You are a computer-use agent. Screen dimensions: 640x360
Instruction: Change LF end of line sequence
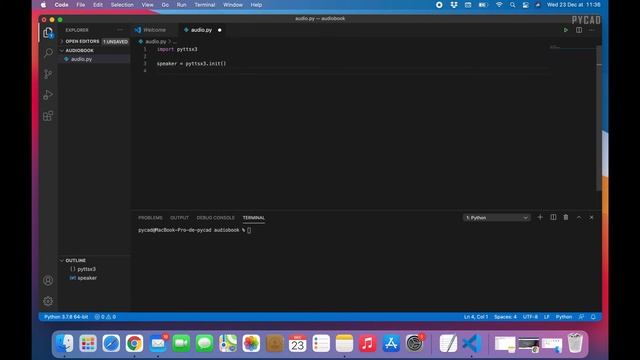547,317
